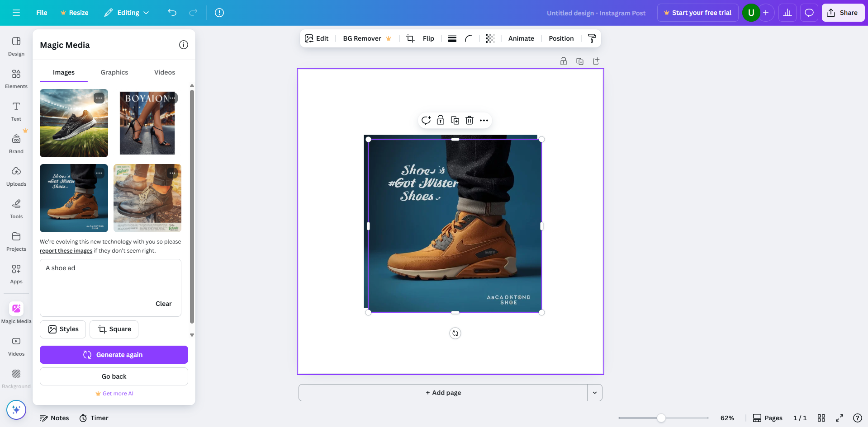Duplicate the selected image

(455, 120)
